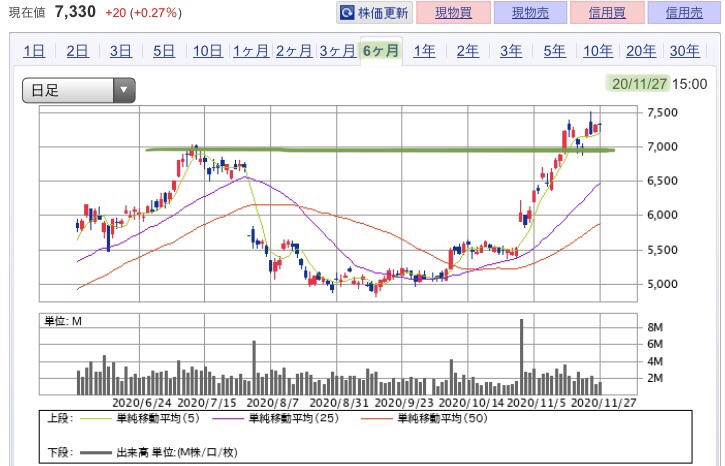Show the 5年 chart range

(x=555, y=51)
